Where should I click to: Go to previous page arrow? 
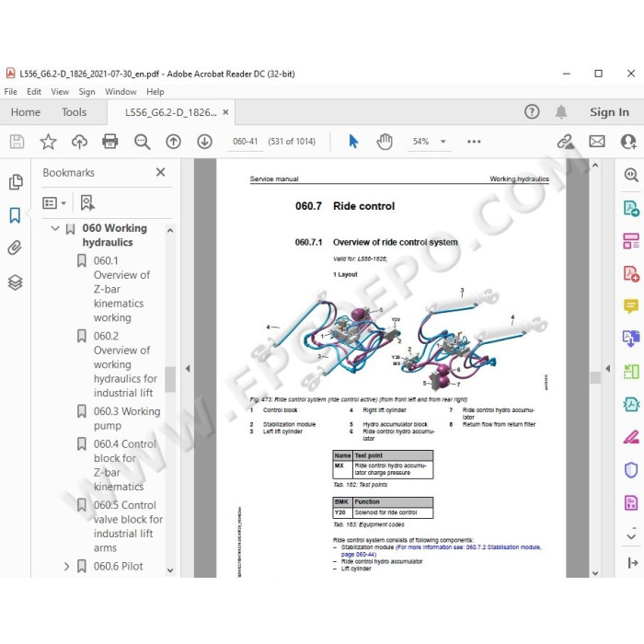pos(173,142)
